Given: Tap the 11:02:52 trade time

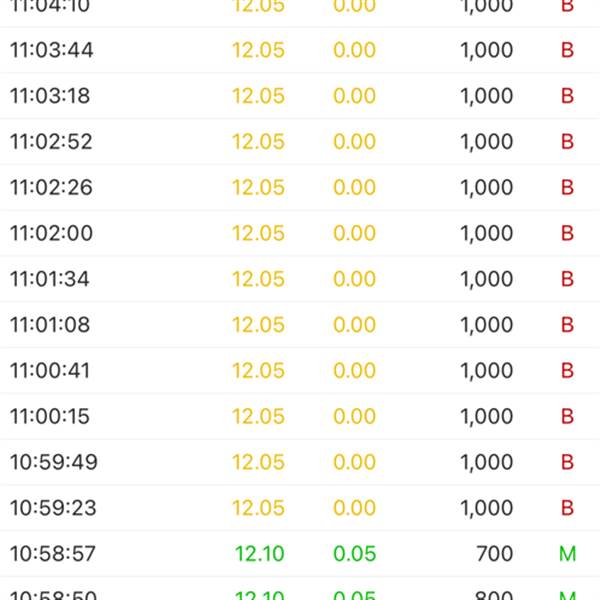Looking at the screenshot, I should 51,142.
